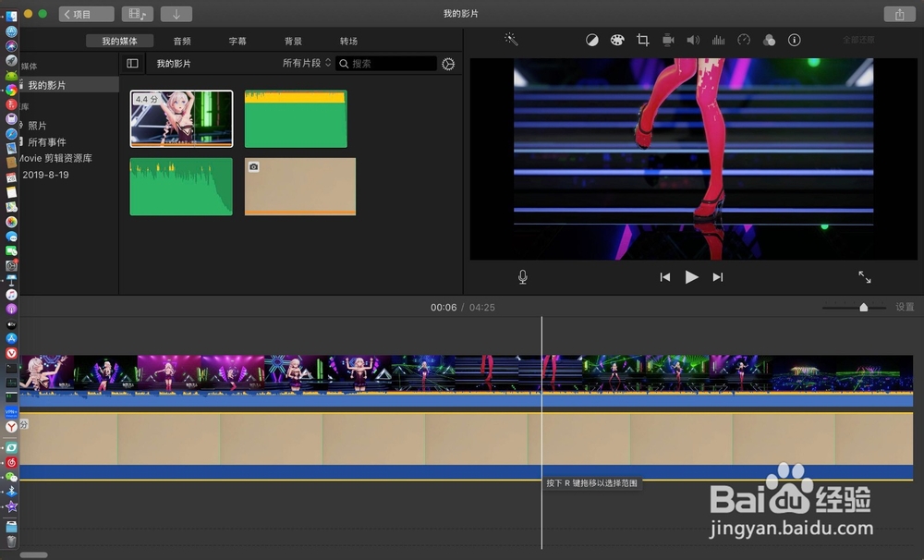Viewport: 924px width, 560px height.
Task: Toggle the library sidebar list icon
Action: point(132,63)
